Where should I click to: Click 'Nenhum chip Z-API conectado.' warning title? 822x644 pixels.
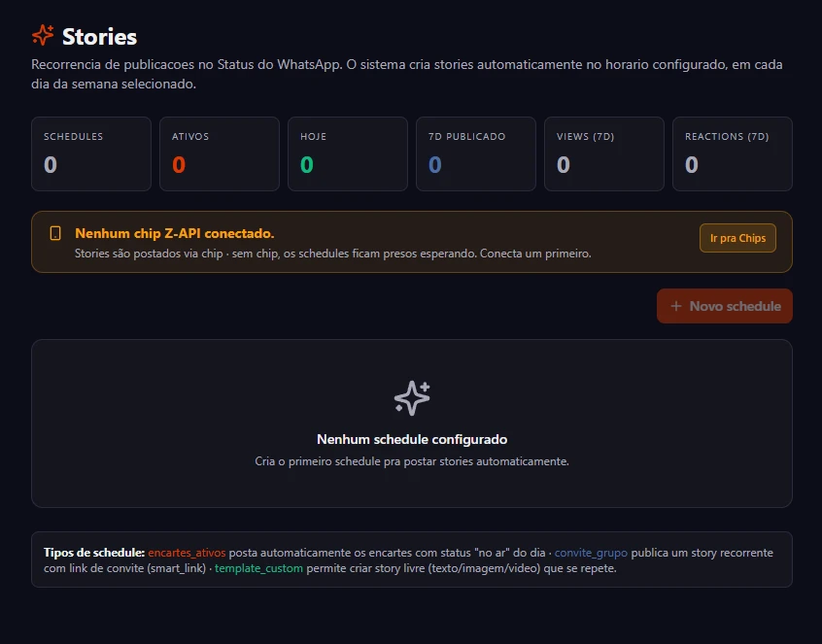(175, 233)
